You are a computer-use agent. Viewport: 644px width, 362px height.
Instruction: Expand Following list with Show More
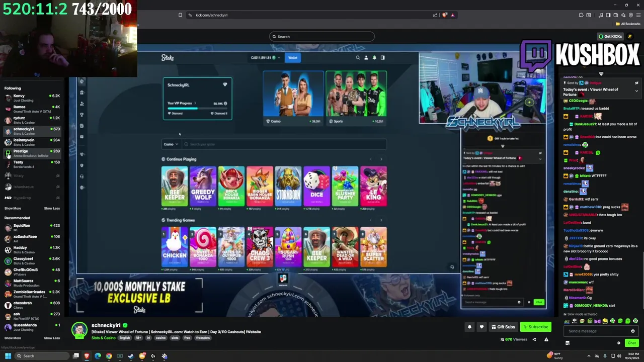click(x=13, y=208)
